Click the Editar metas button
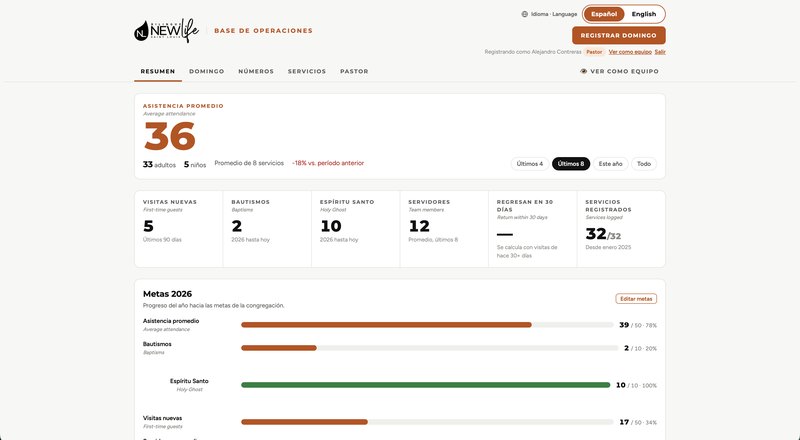The image size is (800, 440). [x=636, y=299]
